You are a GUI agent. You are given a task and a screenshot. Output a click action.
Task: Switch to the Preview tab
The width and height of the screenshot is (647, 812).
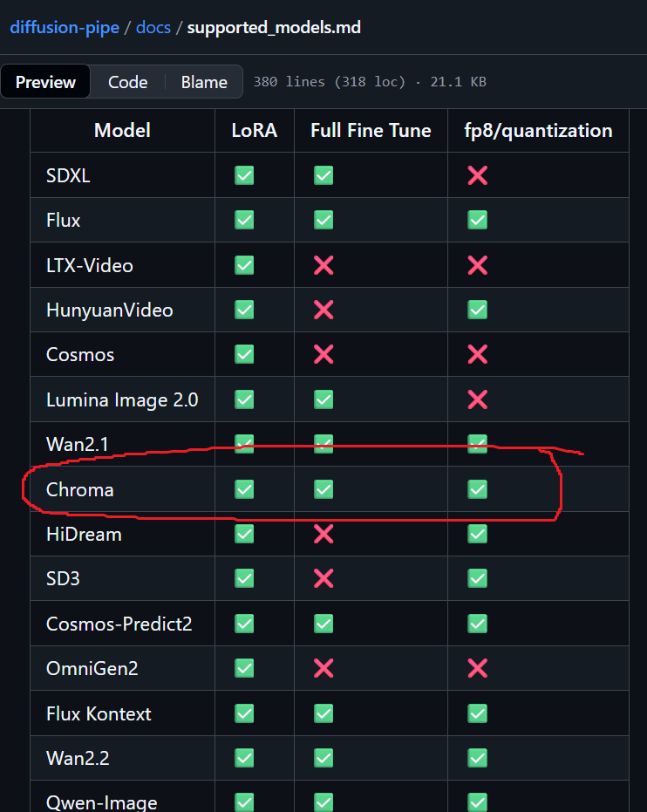click(x=45, y=82)
